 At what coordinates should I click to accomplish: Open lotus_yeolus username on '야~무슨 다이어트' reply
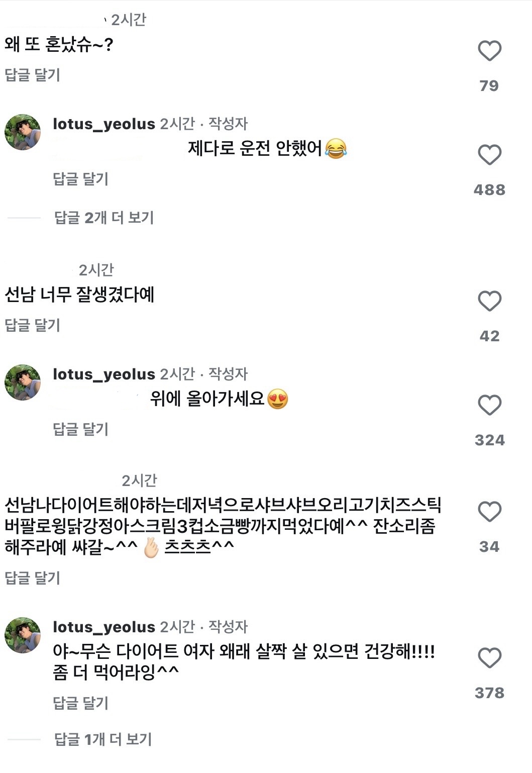pos(104,627)
